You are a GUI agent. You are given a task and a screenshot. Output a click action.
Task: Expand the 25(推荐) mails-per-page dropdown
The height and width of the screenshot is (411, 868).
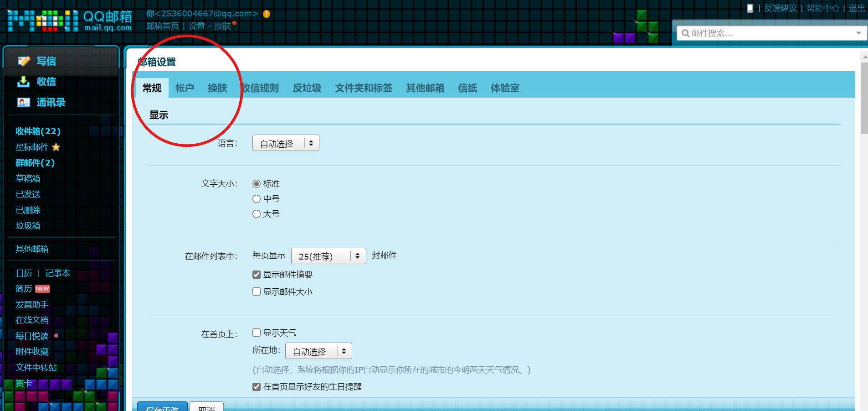[329, 256]
